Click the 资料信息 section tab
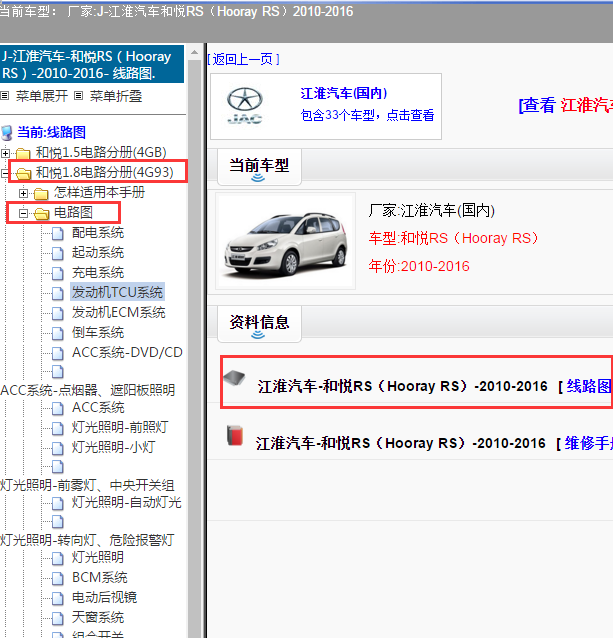This screenshot has width=613, height=638. click(x=259, y=324)
